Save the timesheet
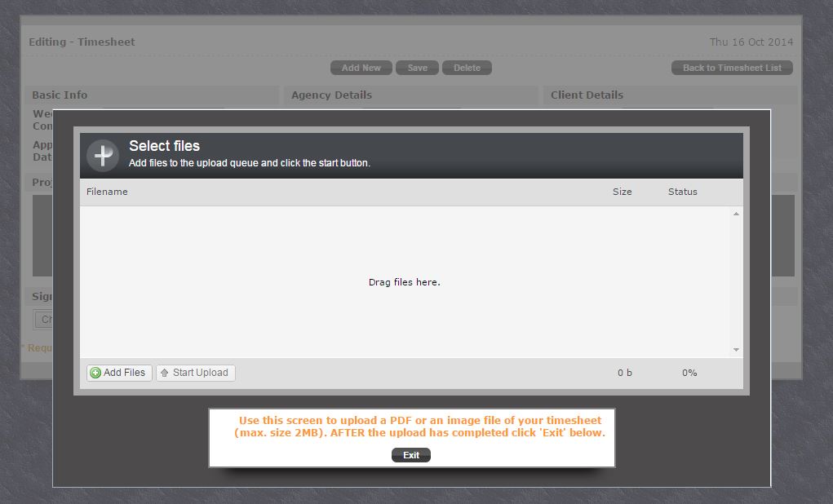 point(417,68)
